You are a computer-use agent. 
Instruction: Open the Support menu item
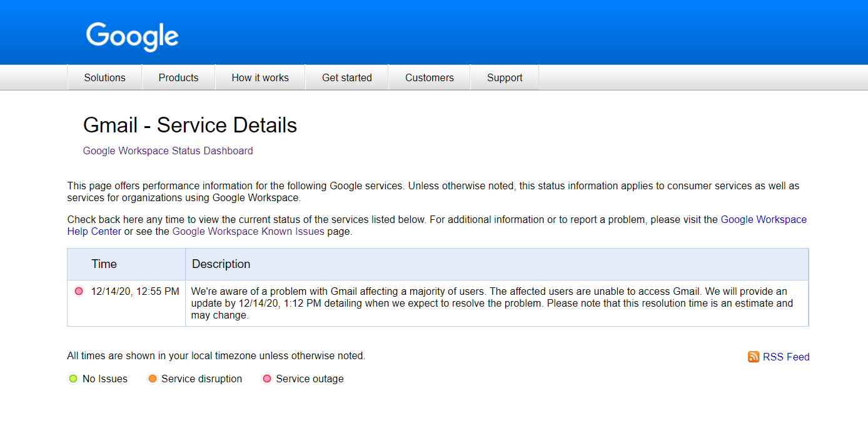pos(505,77)
